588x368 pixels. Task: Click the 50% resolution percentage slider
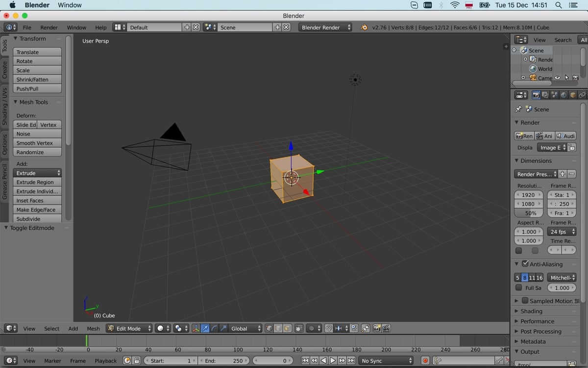[529, 213]
